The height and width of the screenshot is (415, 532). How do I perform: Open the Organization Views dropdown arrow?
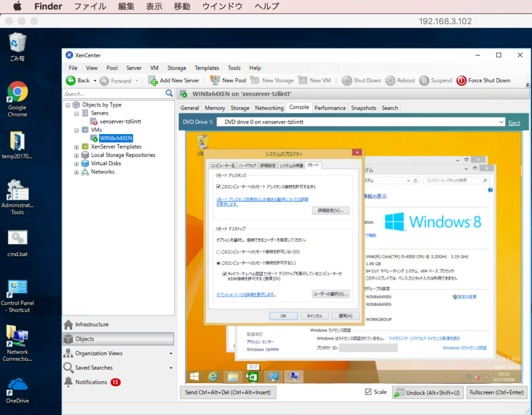170,354
